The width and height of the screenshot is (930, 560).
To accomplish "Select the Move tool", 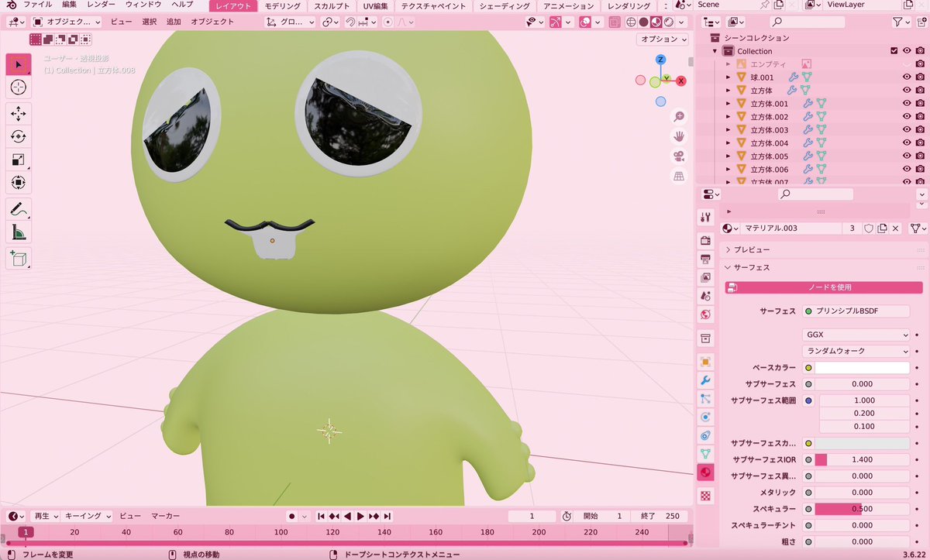I will click(x=19, y=113).
